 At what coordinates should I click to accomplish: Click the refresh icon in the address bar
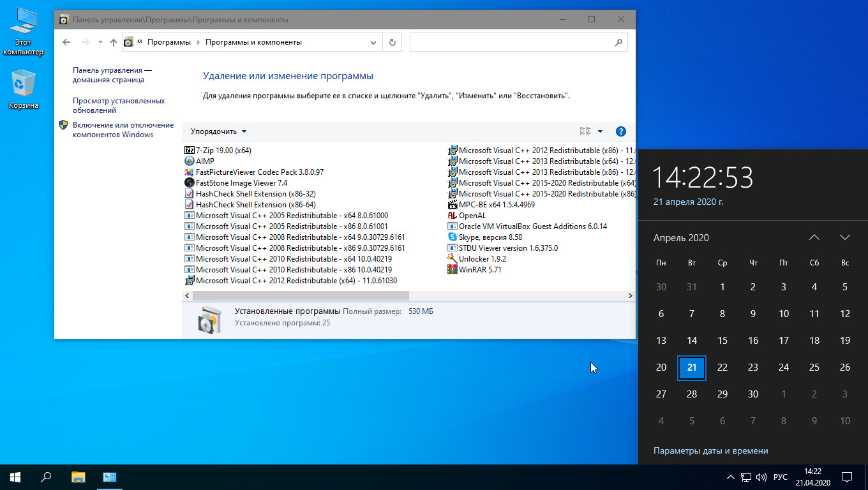(392, 42)
